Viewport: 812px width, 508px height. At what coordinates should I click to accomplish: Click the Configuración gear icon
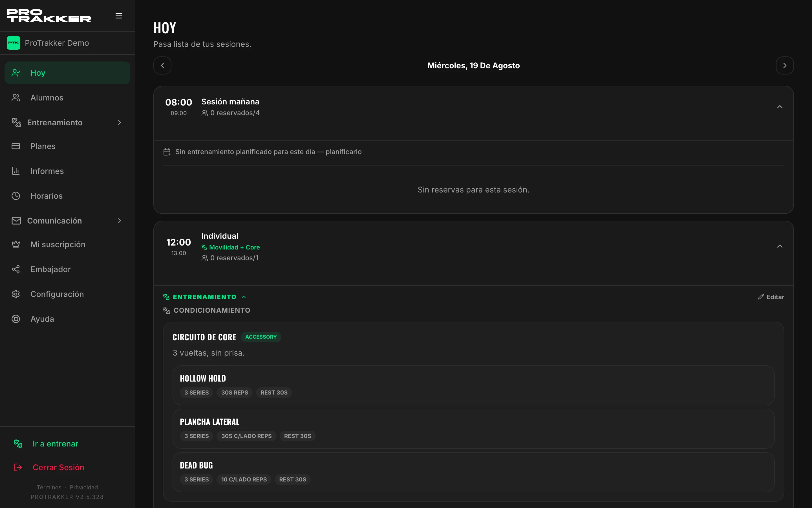pyautogui.click(x=16, y=294)
